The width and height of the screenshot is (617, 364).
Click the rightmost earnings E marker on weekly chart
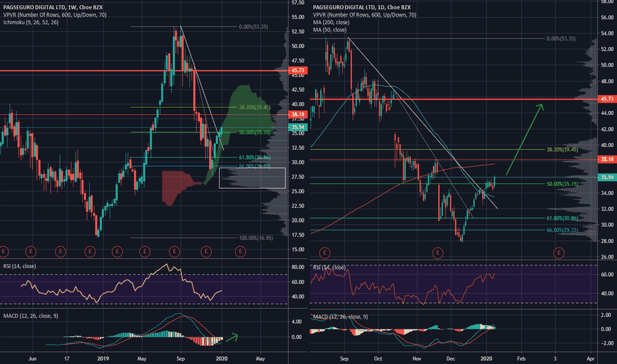tap(240, 251)
